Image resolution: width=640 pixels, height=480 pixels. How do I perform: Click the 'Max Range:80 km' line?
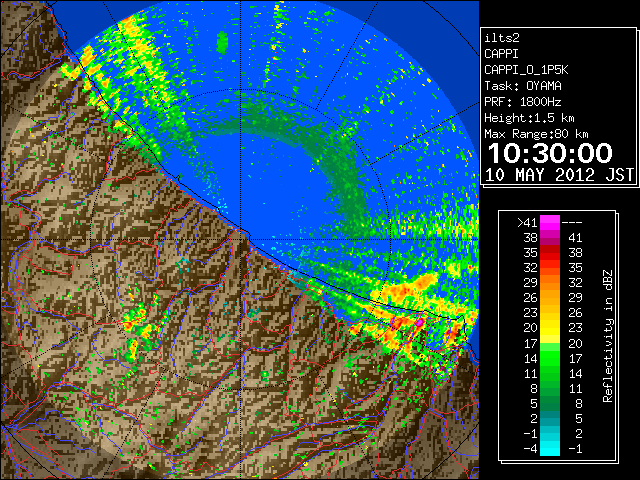(536, 134)
